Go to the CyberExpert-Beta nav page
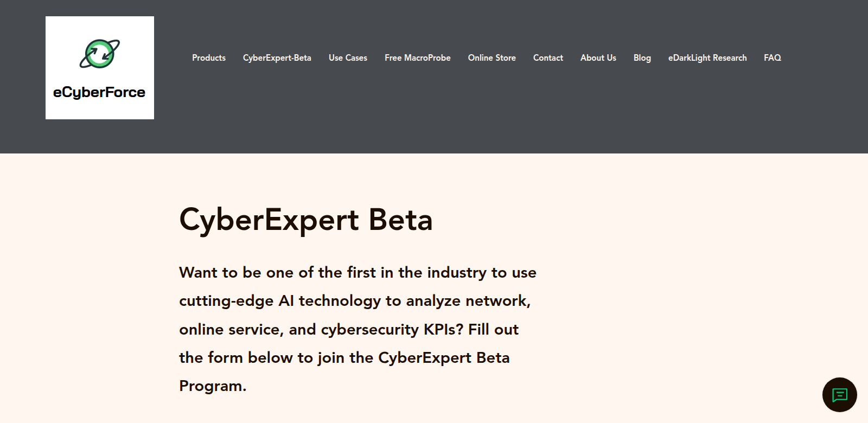868x423 pixels. [277, 57]
